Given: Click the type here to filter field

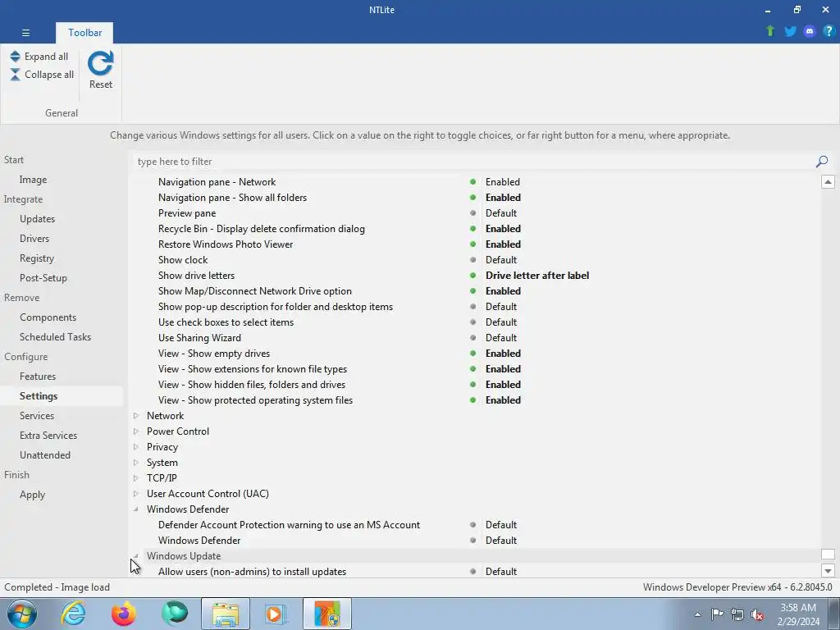Looking at the screenshot, I should (x=473, y=162).
